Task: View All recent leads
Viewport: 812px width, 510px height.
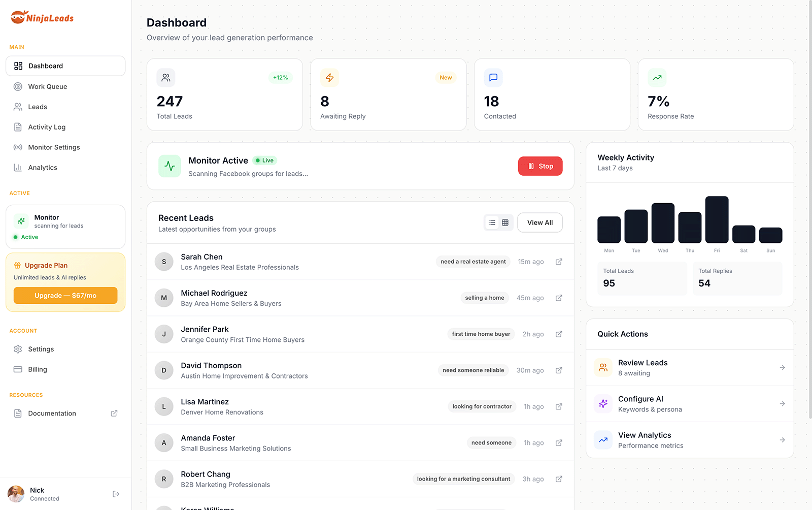Action: click(539, 222)
